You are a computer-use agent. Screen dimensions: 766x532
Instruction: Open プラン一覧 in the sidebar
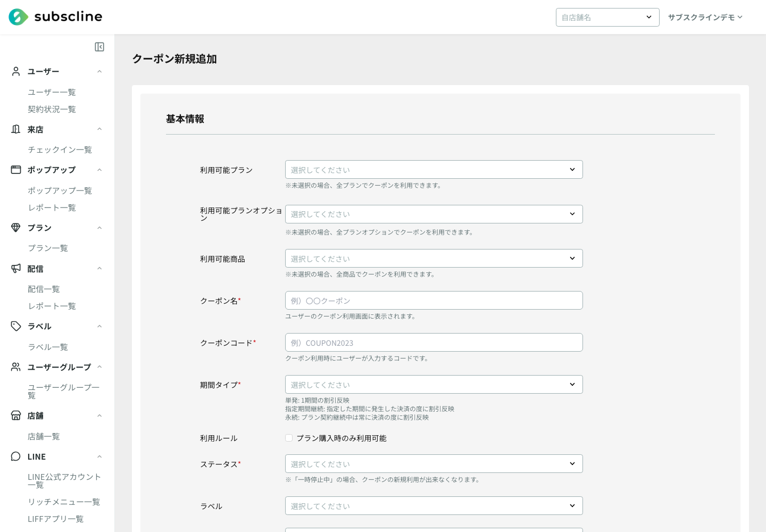(x=48, y=248)
